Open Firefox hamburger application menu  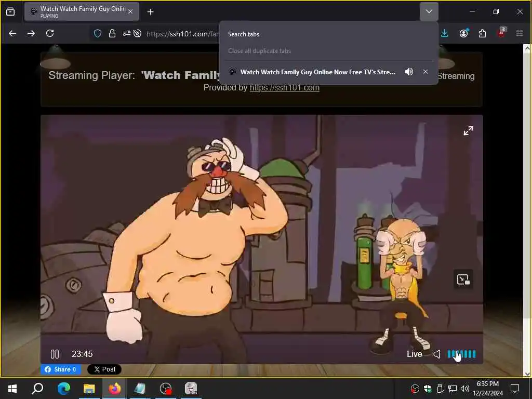[x=520, y=33]
